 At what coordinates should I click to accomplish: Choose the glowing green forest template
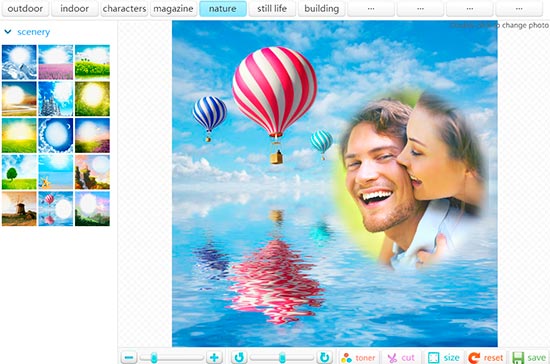[x=92, y=99]
